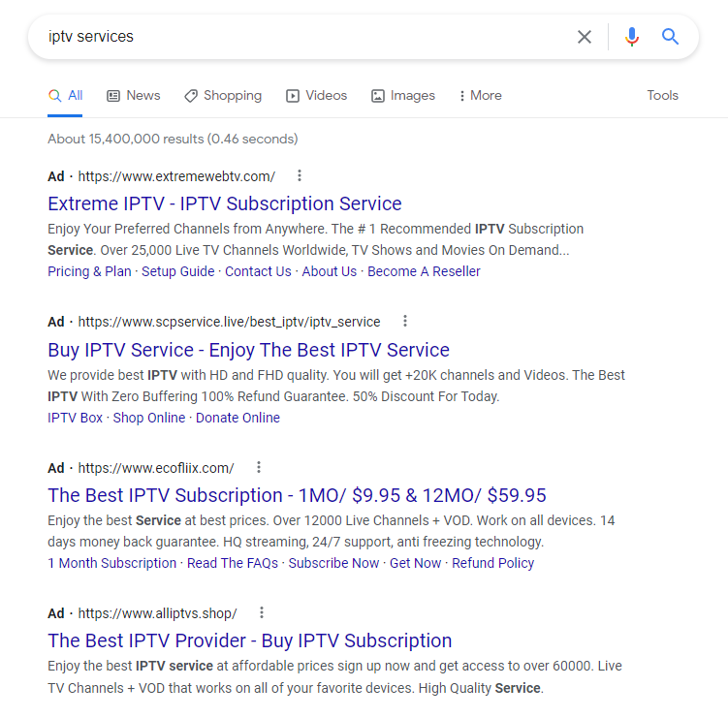The width and height of the screenshot is (728, 718).
Task: Switch to the Shopping tab
Action: pyautogui.click(x=223, y=96)
